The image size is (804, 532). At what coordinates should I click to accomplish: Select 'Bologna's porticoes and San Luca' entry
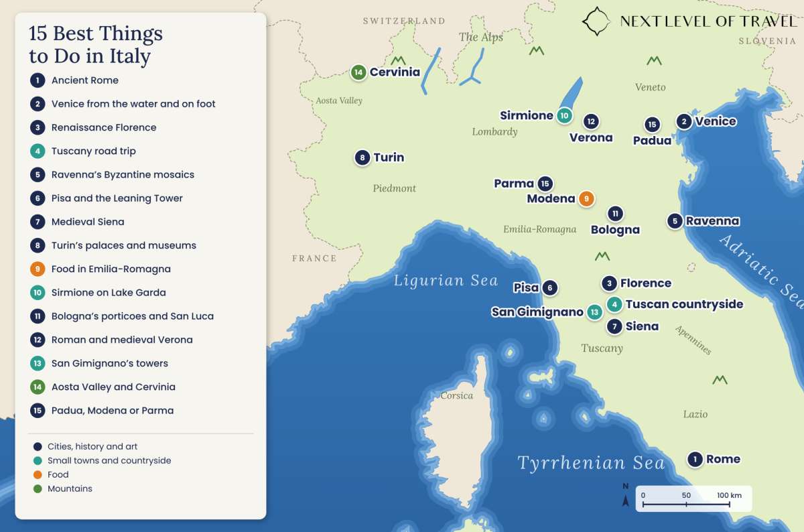click(x=133, y=316)
